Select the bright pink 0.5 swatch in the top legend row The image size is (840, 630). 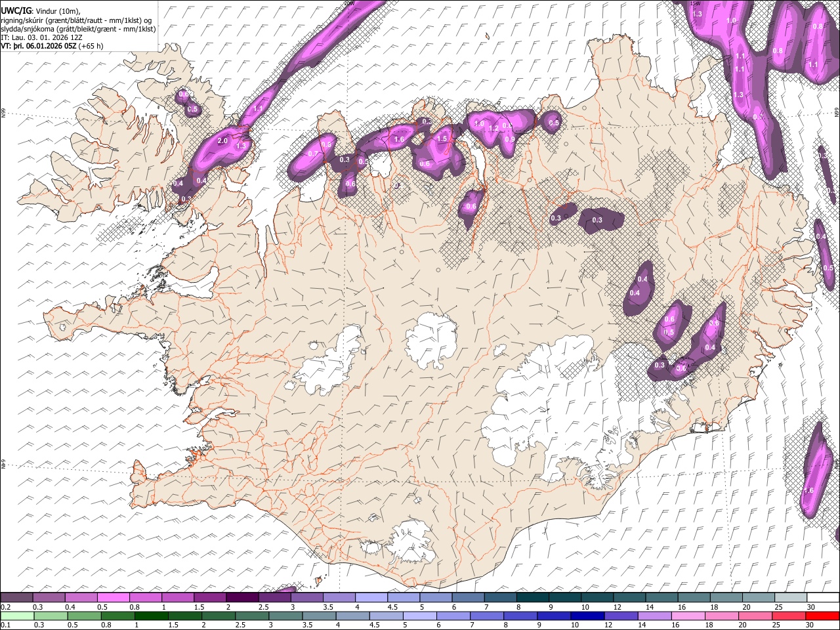tap(113, 597)
